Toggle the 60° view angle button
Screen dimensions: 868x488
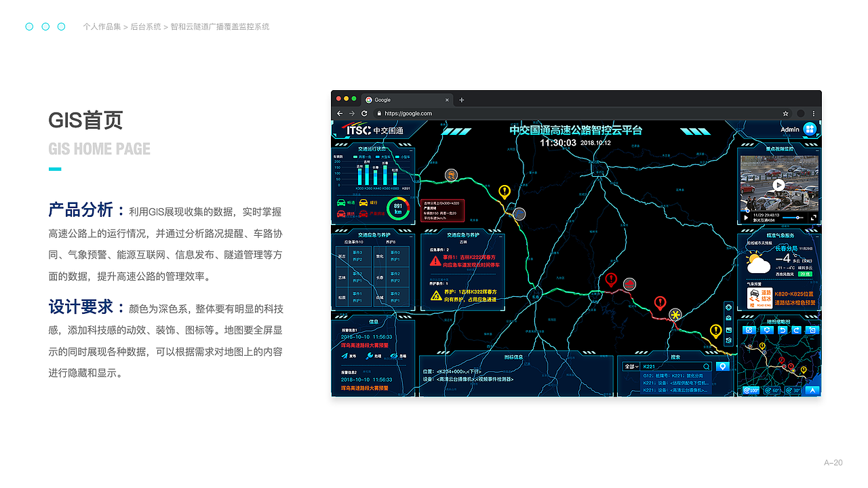[772, 390]
